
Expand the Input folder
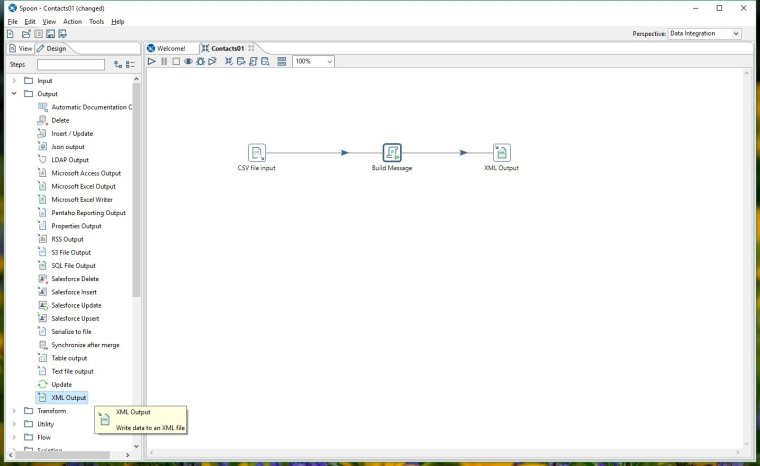[14, 81]
